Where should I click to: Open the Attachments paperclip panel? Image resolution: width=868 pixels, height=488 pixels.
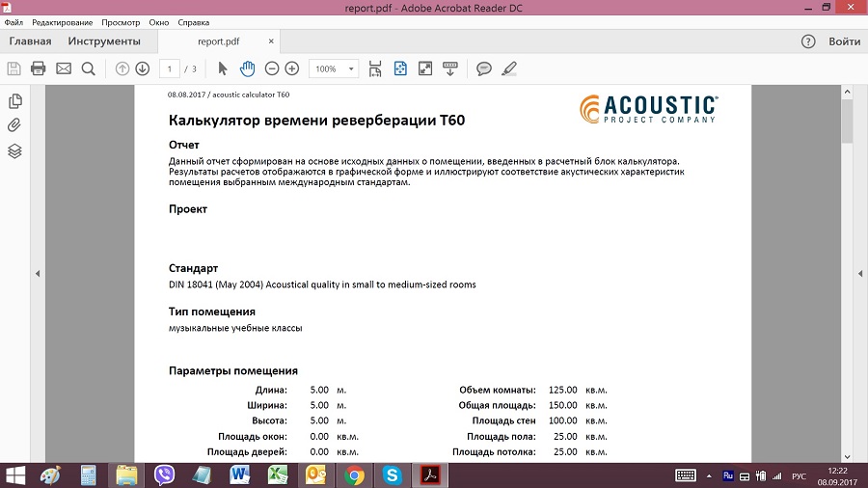[x=14, y=125]
